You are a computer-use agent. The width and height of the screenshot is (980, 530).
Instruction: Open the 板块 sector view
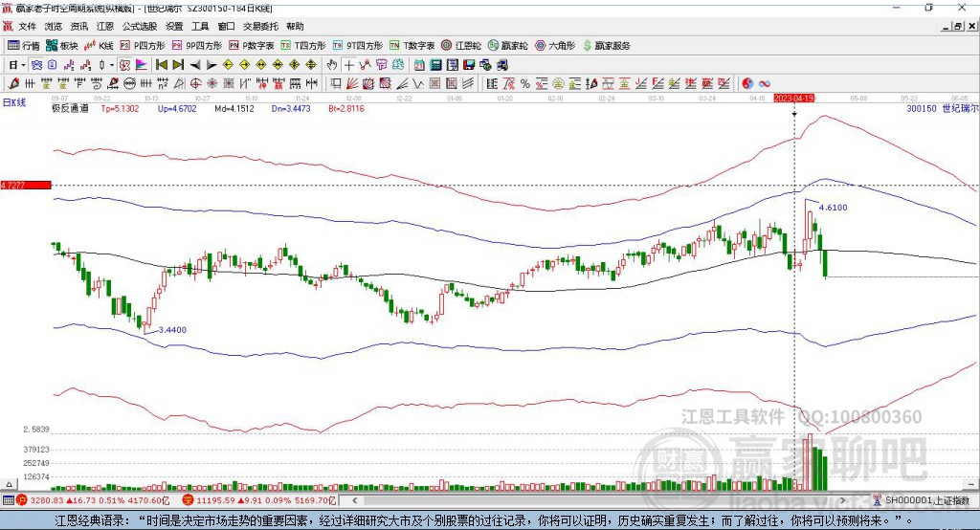(62, 46)
